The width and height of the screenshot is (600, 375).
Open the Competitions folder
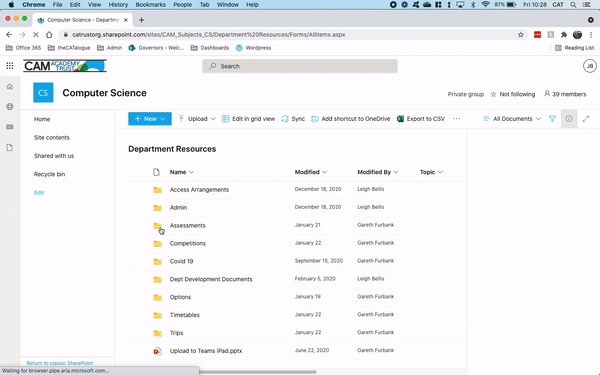click(188, 243)
